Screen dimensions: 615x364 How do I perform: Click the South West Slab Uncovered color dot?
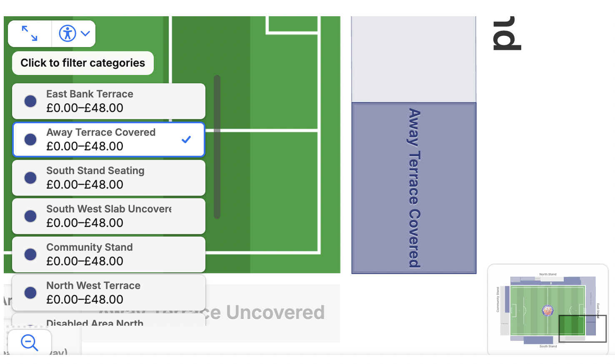(30, 216)
